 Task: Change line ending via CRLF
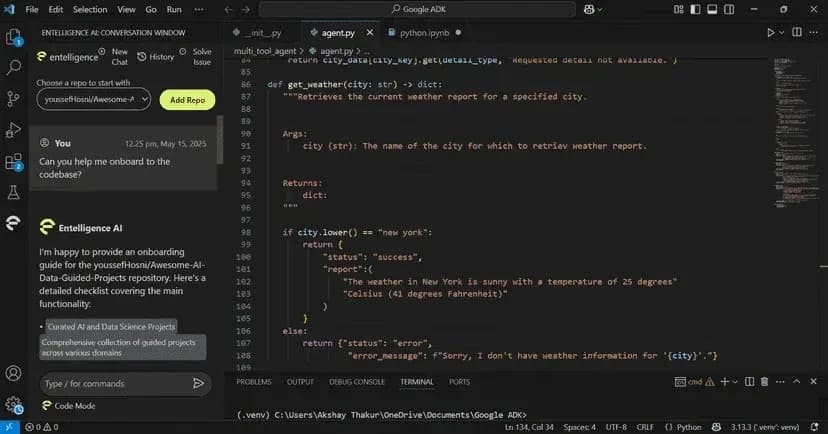coord(645,427)
